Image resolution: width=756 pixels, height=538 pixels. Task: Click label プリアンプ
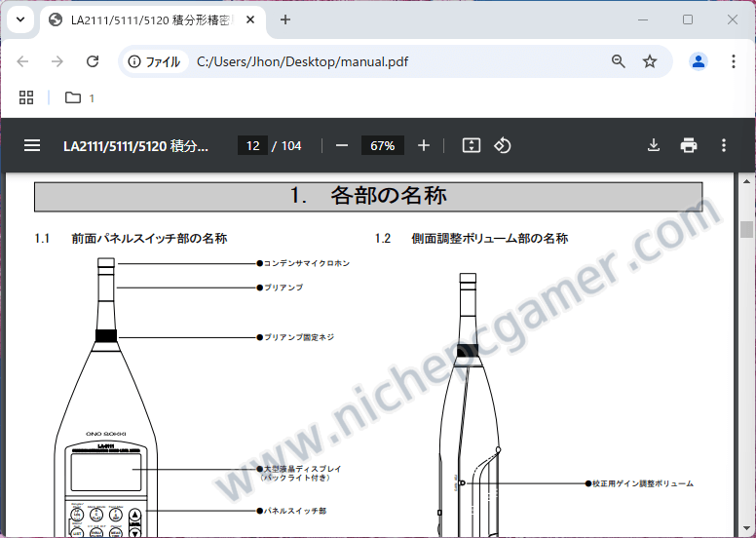(x=283, y=288)
